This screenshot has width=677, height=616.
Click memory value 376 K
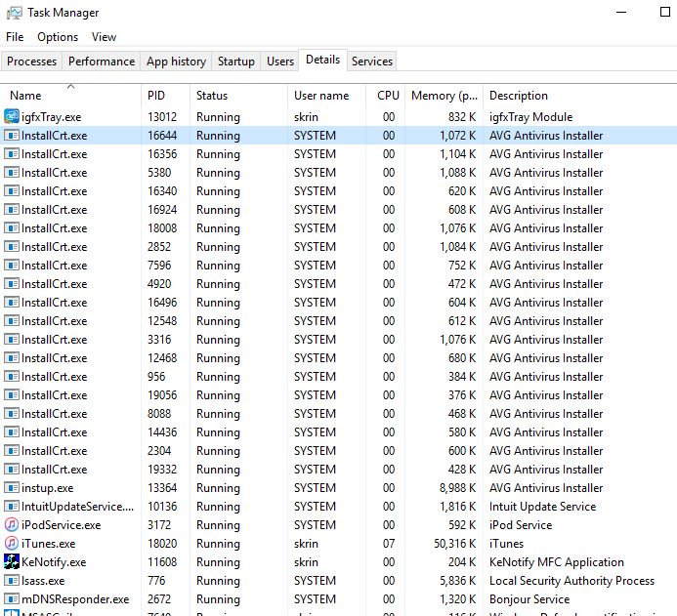(x=462, y=395)
